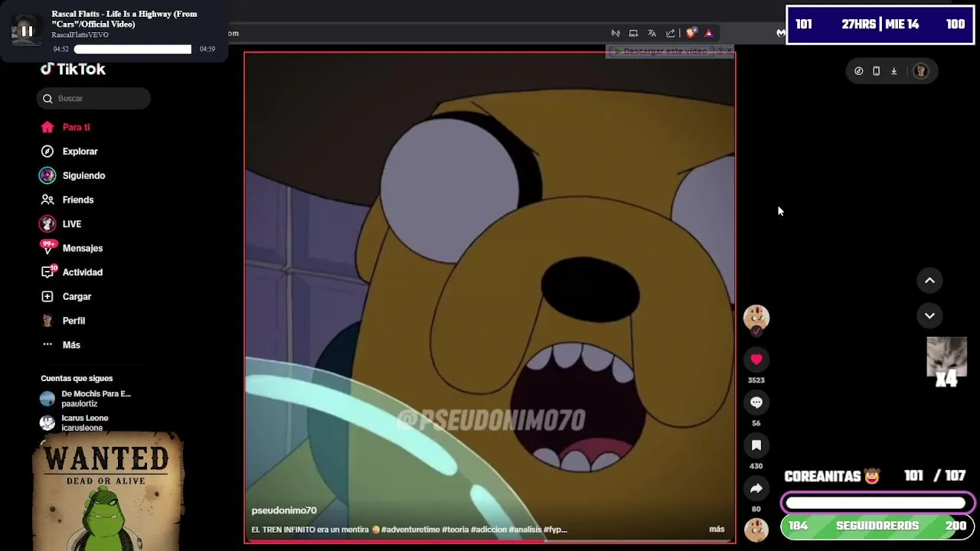Expand the Más options menu
980x551 pixels.
point(71,345)
